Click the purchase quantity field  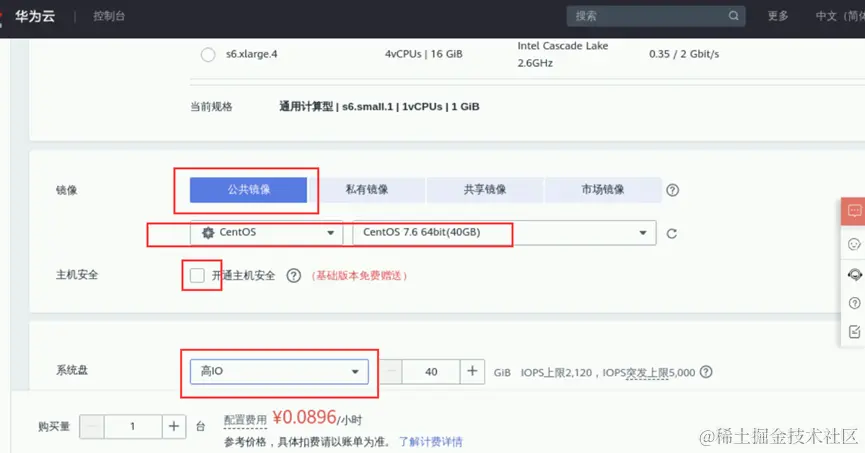coord(133,427)
